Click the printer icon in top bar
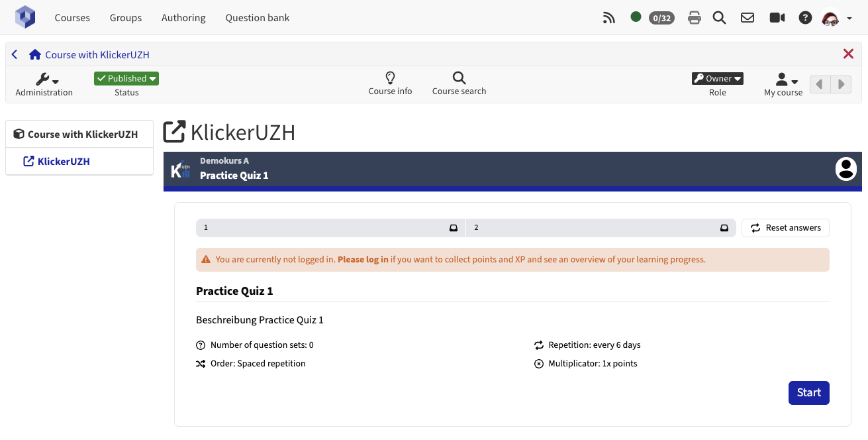Image resolution: width=868 pixels, height=440 pixels. (x=695, y=18)
